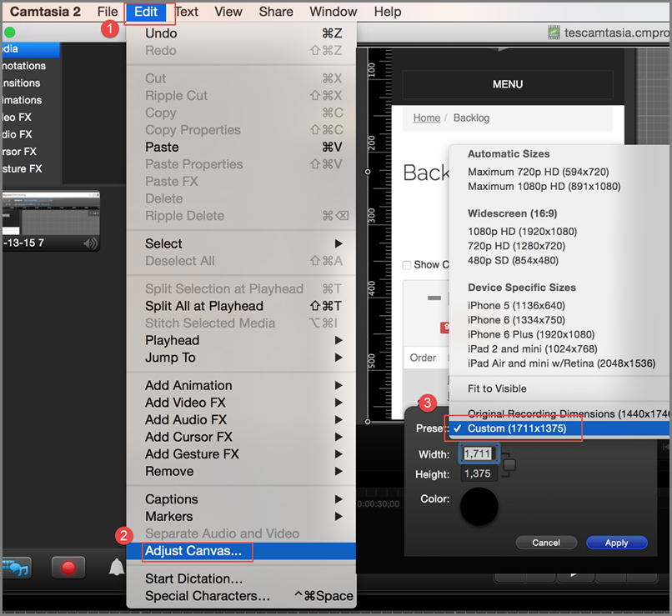Click the Apply button

coord(616,543)
